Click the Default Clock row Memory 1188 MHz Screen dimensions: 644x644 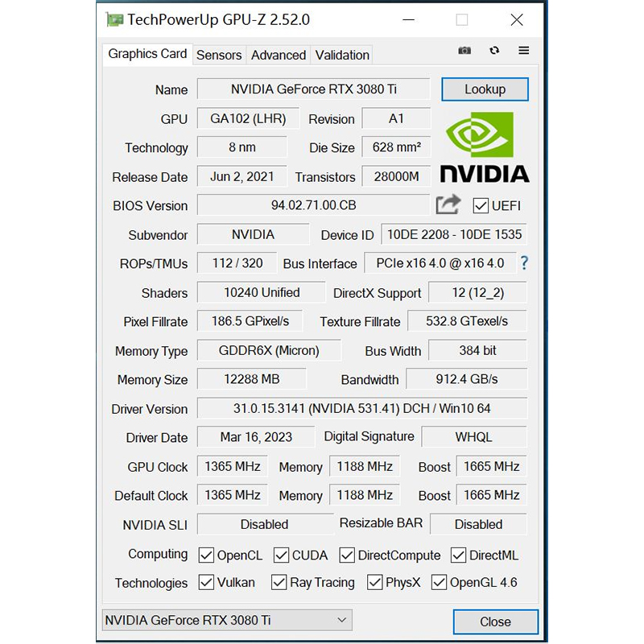coord(365,495)
